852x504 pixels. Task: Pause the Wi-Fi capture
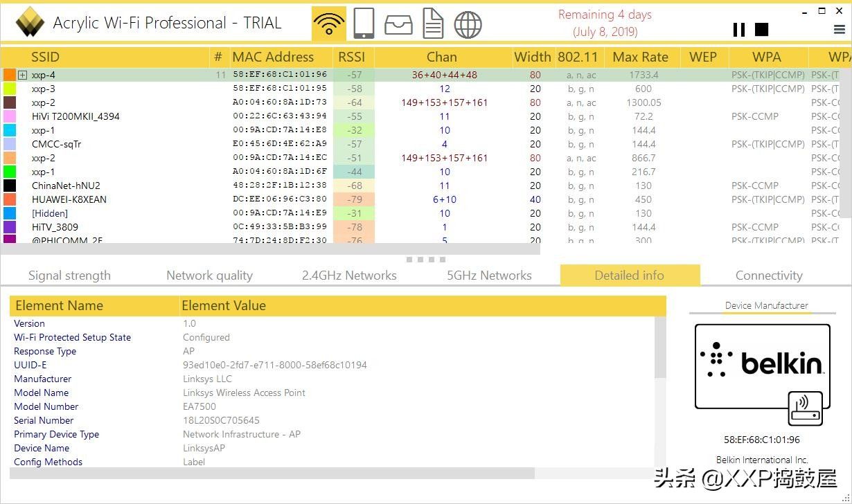pos(739,29)
